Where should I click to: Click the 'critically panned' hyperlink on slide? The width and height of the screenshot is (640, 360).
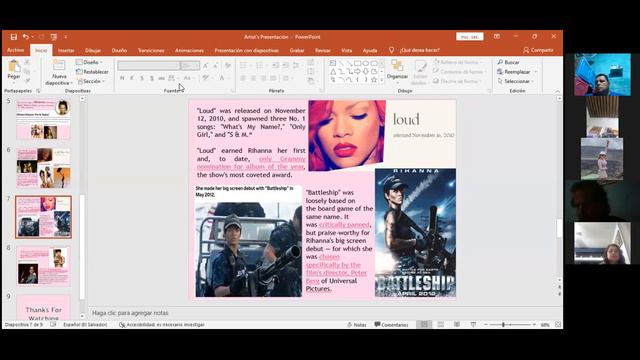[344, 225]
